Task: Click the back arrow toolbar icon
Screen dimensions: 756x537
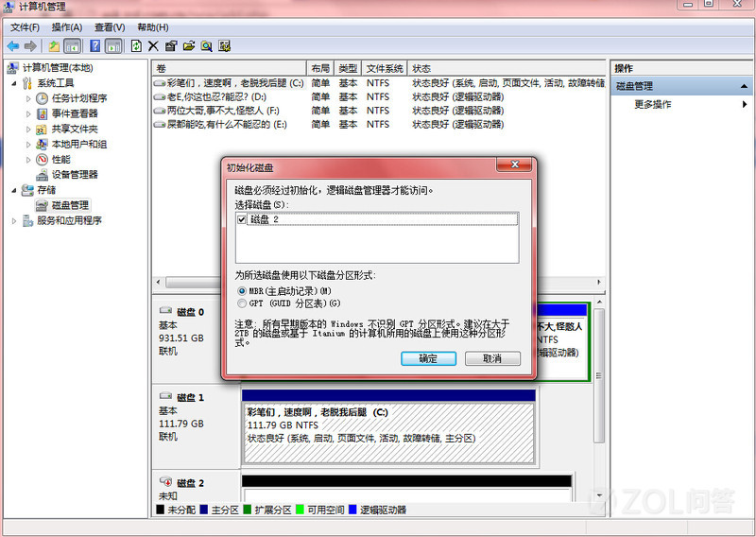Action: (x=12, y=45)
